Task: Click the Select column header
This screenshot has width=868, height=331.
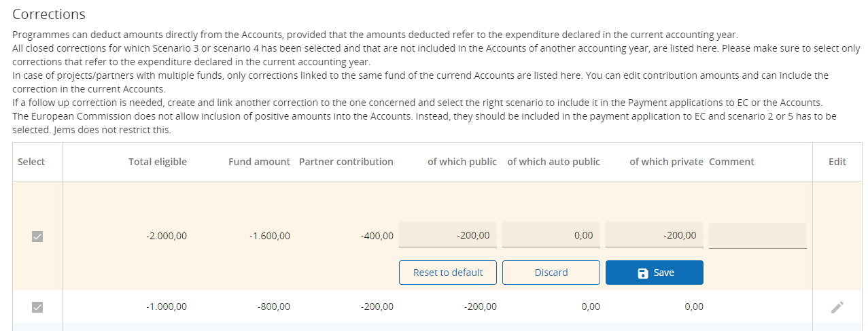Action: tap(31, 162)
